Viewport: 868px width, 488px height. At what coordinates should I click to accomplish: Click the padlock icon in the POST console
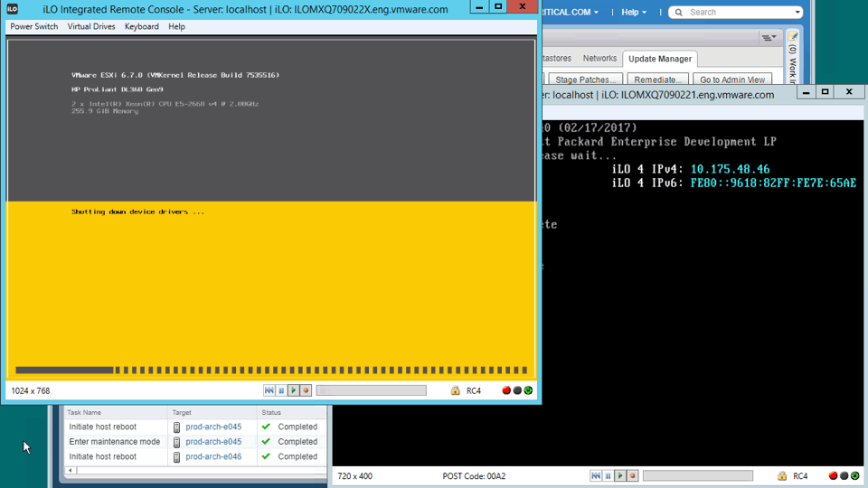point(782,476)
